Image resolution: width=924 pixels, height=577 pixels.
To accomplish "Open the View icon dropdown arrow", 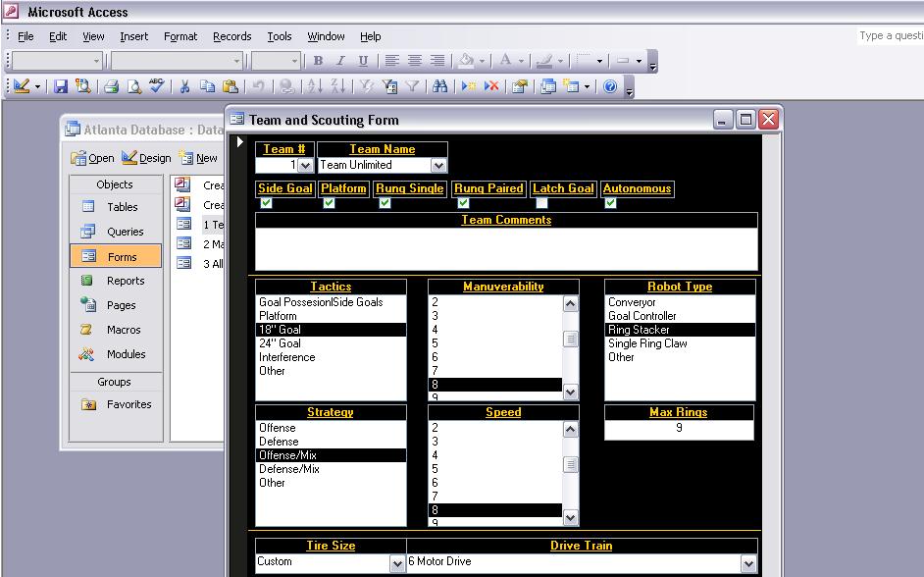I will [x=37, y=86].
